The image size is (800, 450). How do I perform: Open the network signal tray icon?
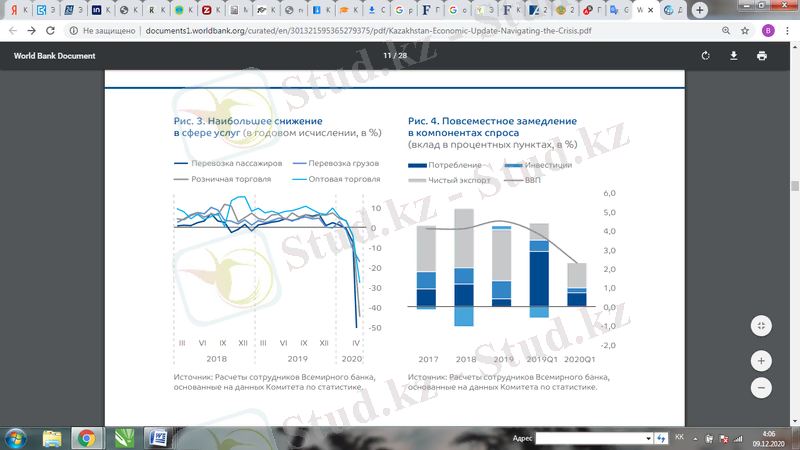738,438
